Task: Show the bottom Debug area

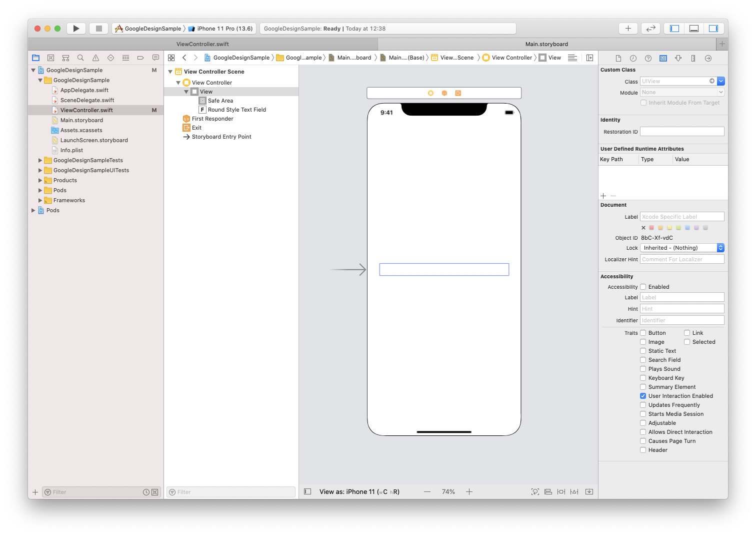Action: coord(694,29)
